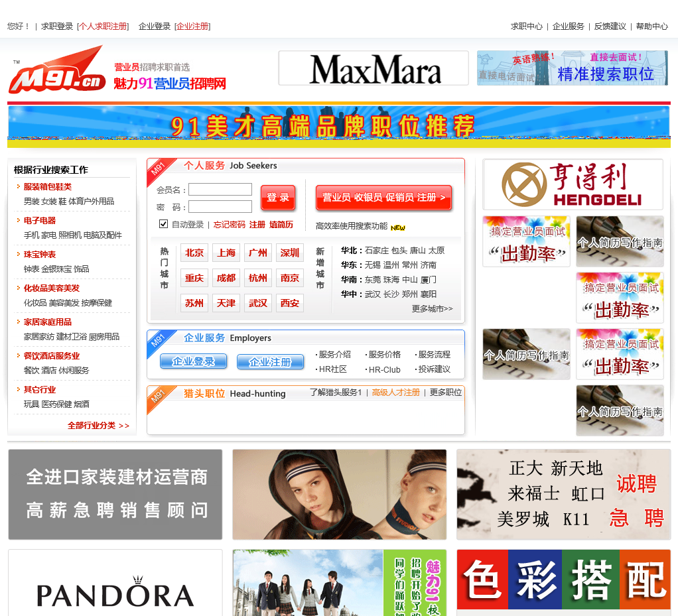Open 帮助中心 in top navigation
Viewport: 678px width, 616px height.
point(651,27)
